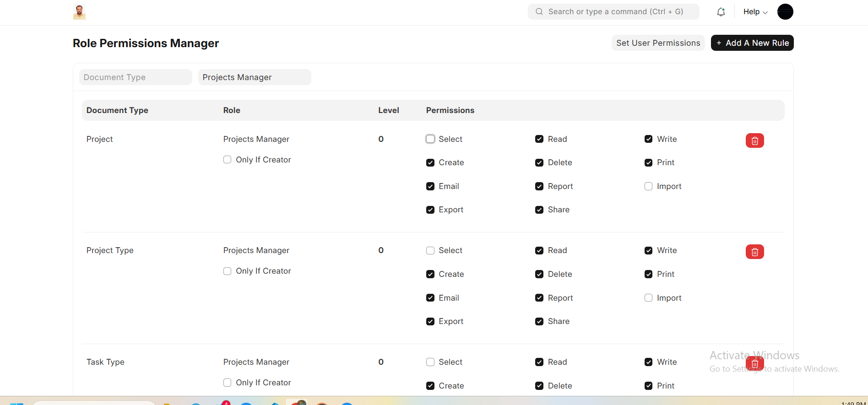Change the Projects Manager role filter
This screenshot has width=868, height=405.
pyautogui.click(x=255, y=77)
